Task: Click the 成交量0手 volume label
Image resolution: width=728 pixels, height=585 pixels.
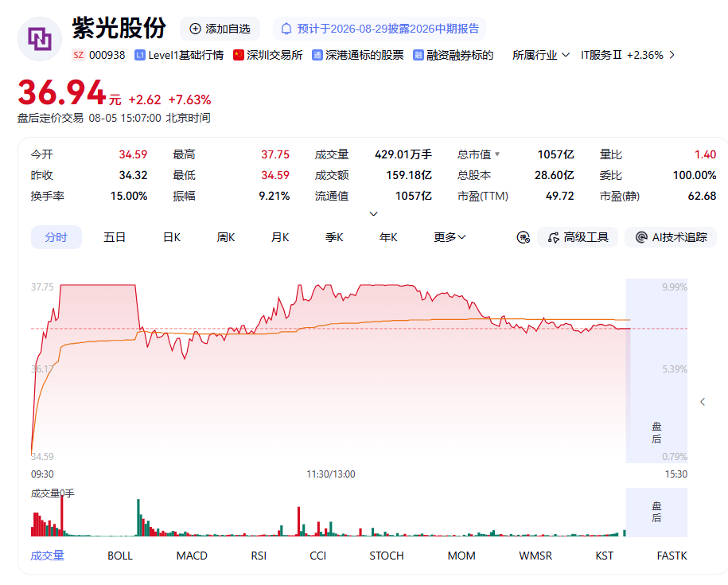Action: pos(53,493)
